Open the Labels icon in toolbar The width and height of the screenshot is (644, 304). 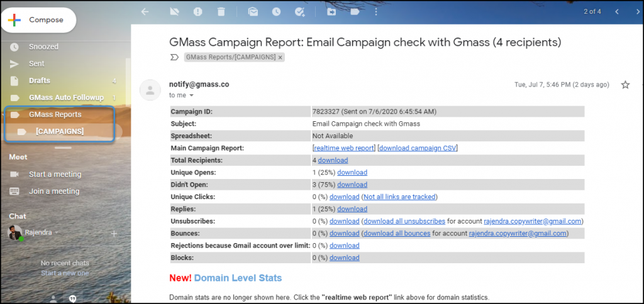[x=355, y=12]
